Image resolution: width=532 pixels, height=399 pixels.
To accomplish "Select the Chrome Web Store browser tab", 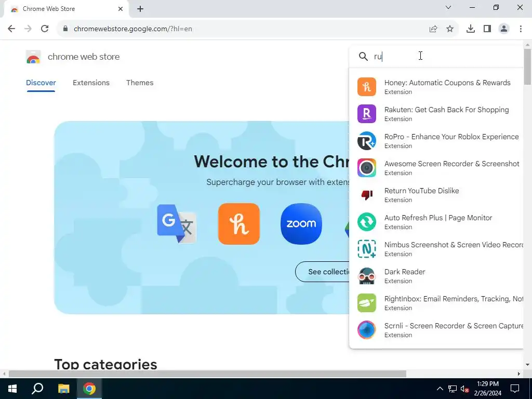I will pos(66,9).
